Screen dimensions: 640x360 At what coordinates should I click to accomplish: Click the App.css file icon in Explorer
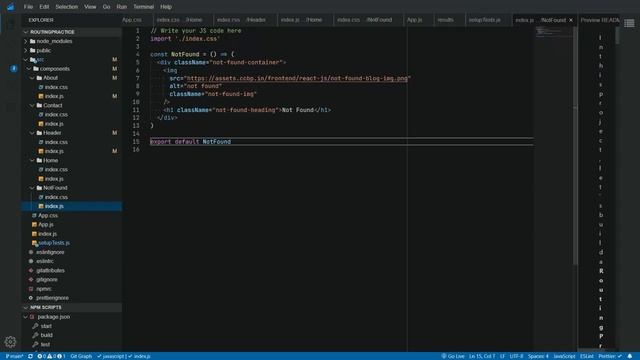(34, 216)
